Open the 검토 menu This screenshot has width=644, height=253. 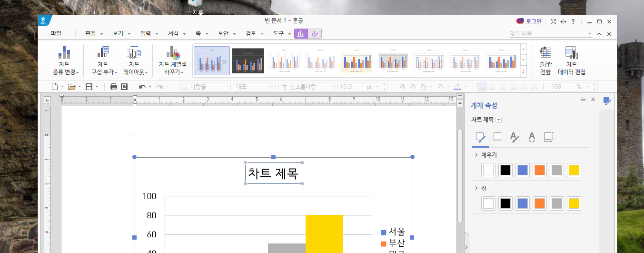(251, 34)
